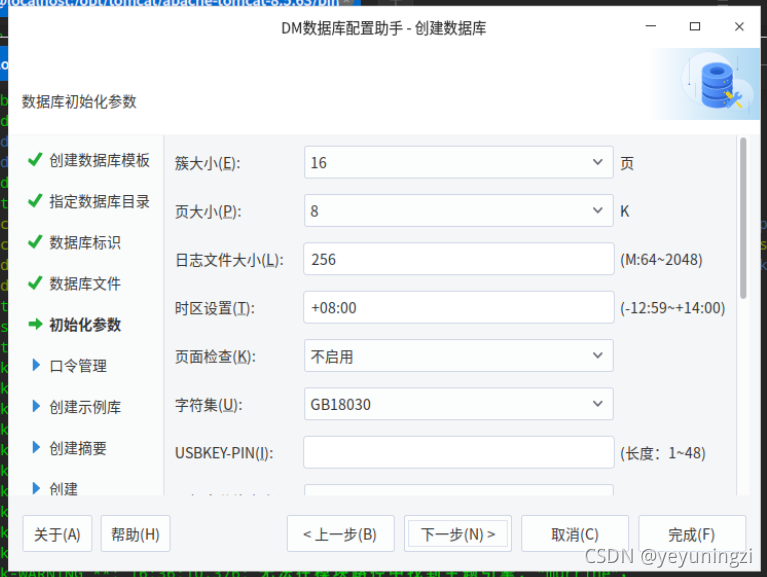Select the 数据库标识 step

pos(85,243)
